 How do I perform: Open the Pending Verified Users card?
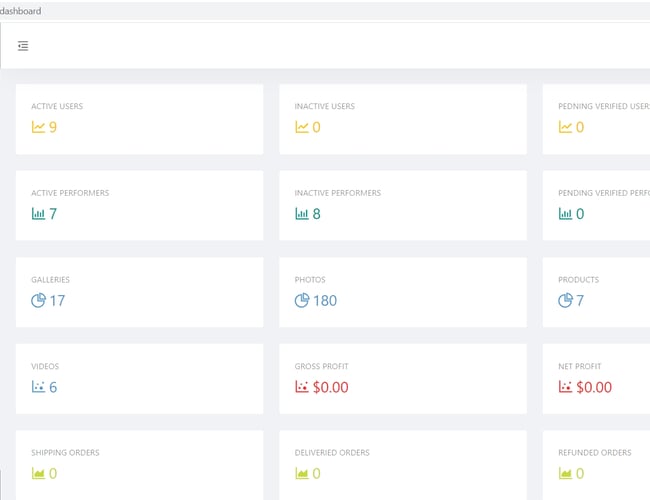point(596,118)
